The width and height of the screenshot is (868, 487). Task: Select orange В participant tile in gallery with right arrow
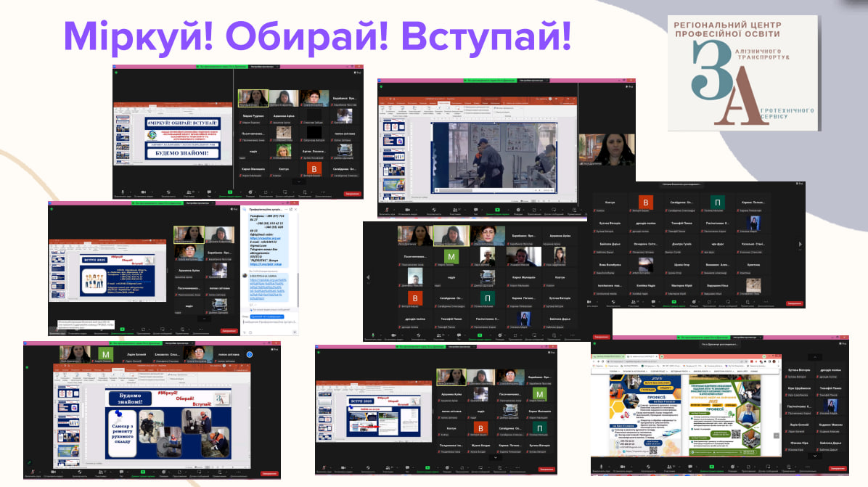645,202
